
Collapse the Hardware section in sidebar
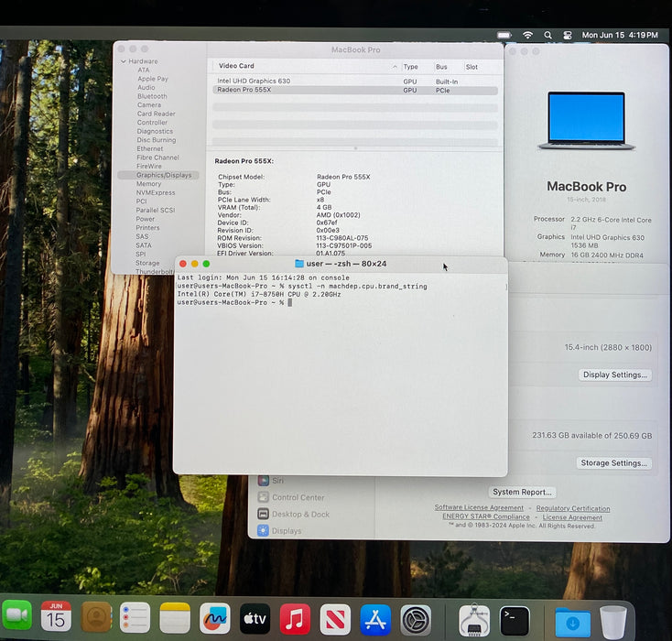(124, 61)
